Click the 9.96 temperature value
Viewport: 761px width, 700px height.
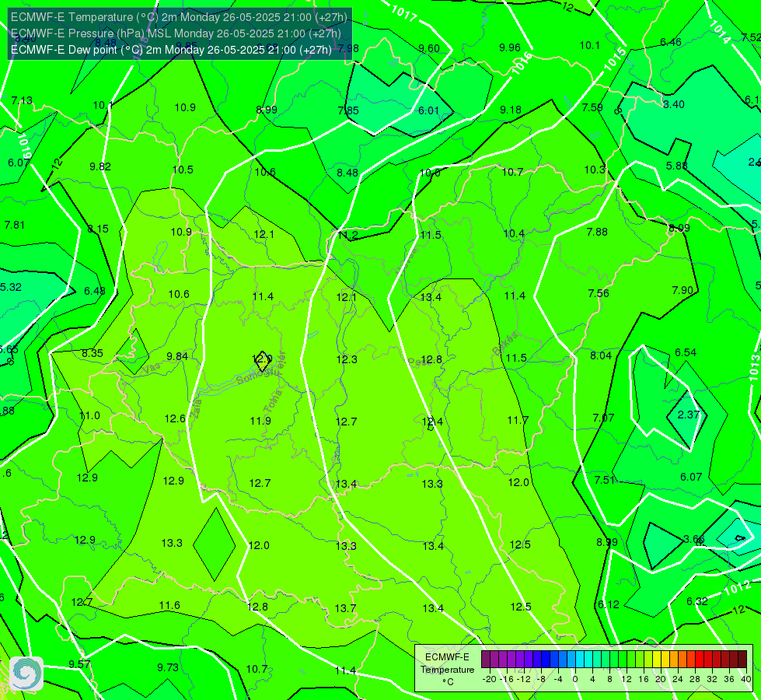point(510,47)
